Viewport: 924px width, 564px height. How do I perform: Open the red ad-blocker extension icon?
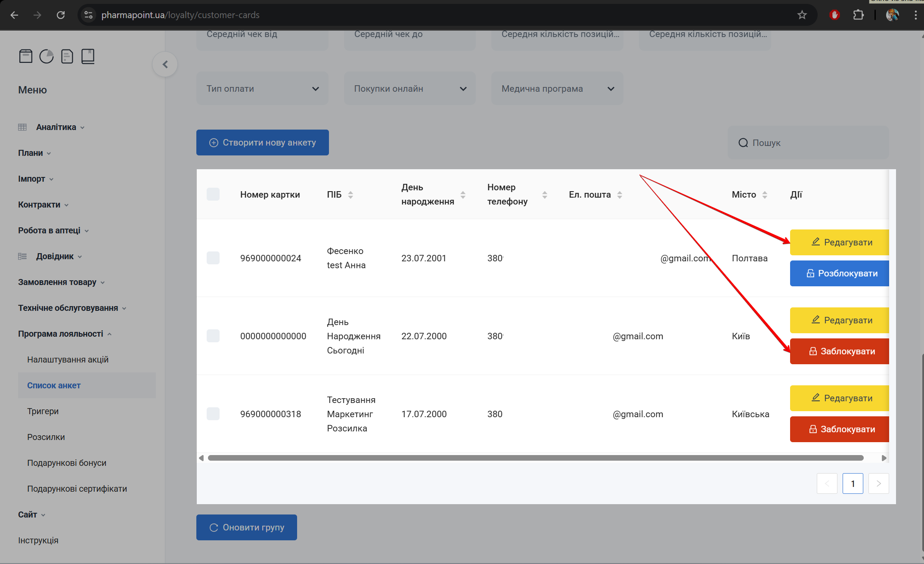834,15
